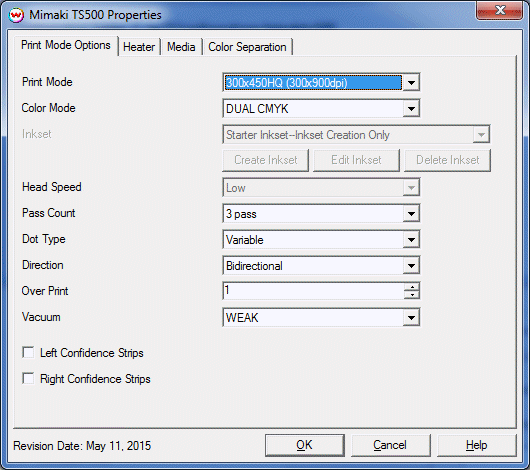Open the Vacuum strength dropdown
This screenshot has height=470, width=530.
coord(411,318)
